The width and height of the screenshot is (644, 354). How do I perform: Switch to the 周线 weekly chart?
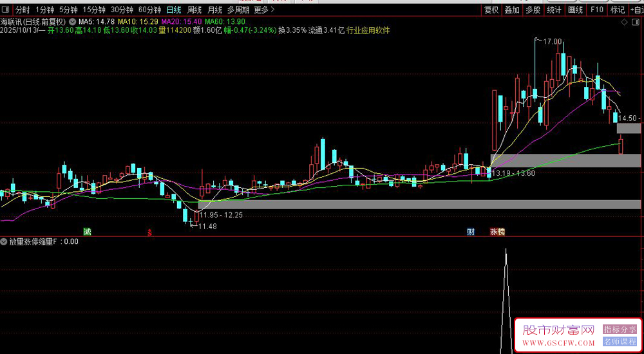[194, 10]
